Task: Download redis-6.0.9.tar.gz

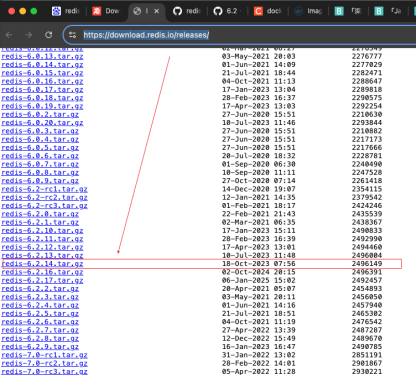Action: 40,181
